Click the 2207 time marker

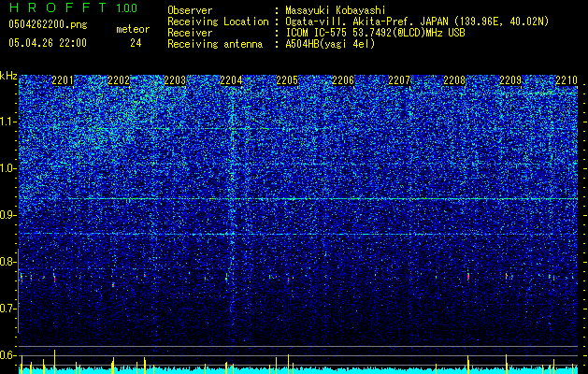399,80
